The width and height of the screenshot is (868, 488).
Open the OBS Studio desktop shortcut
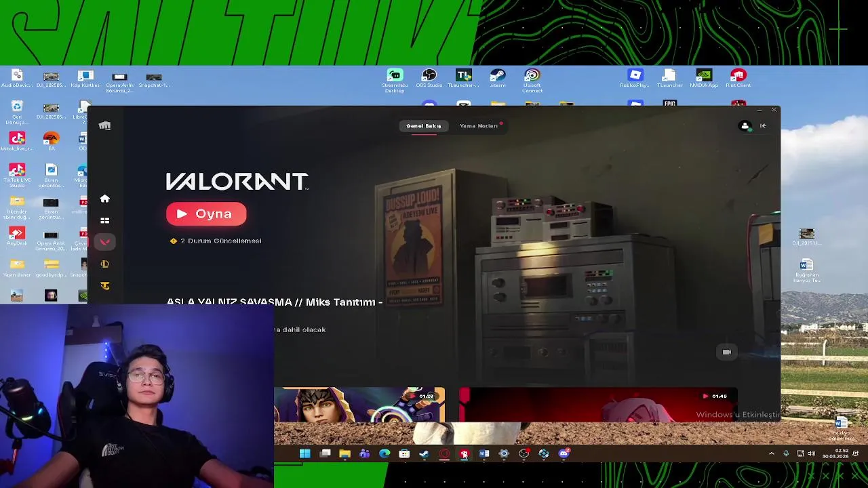click(429, 78)
